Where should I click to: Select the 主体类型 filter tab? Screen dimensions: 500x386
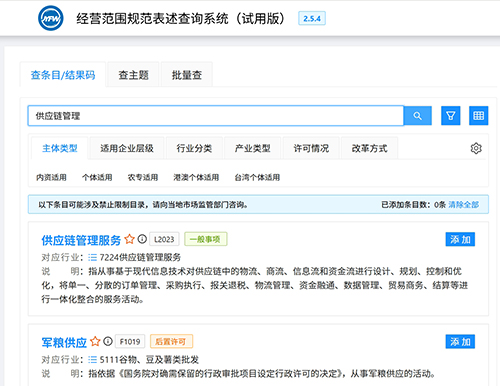(x=60, y=148)
